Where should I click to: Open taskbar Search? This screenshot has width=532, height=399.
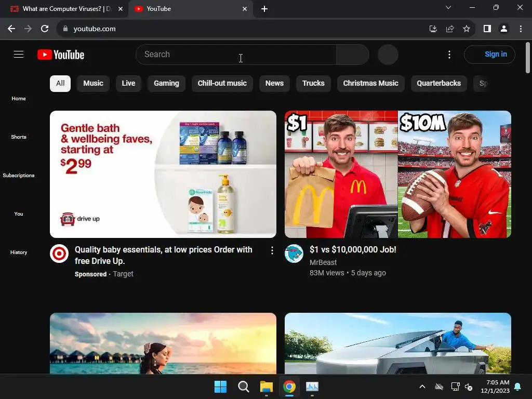[x=244, y=387]
